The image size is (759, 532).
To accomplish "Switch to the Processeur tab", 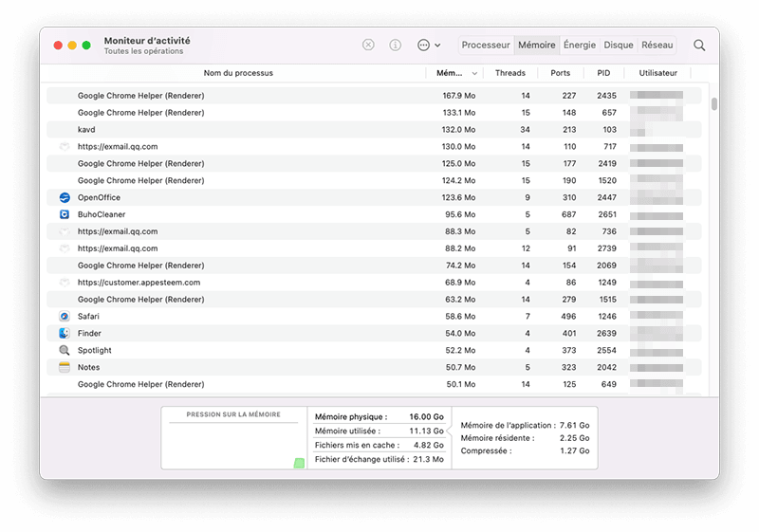I will 486,46.
